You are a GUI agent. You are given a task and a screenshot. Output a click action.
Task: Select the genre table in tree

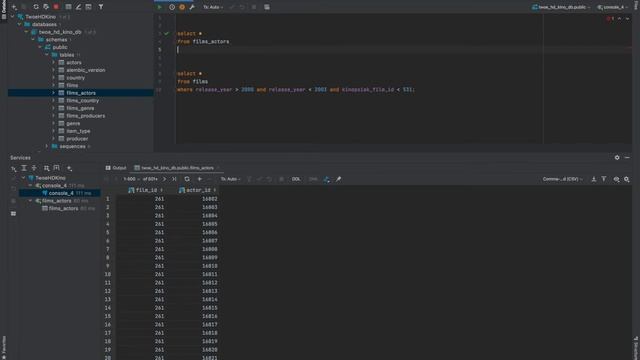(73, 123)
